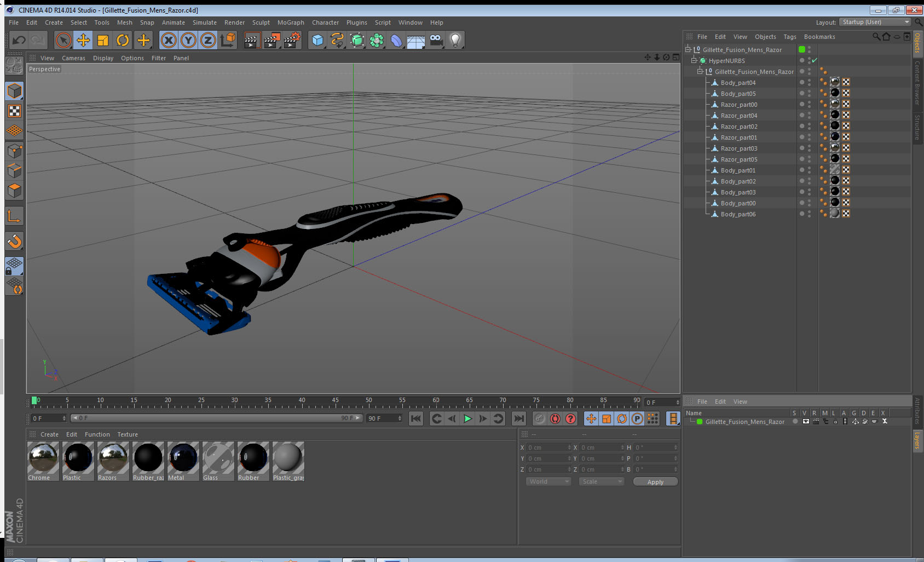
Task: Click frame 45 on the timeline ruler
Action: 335,402
